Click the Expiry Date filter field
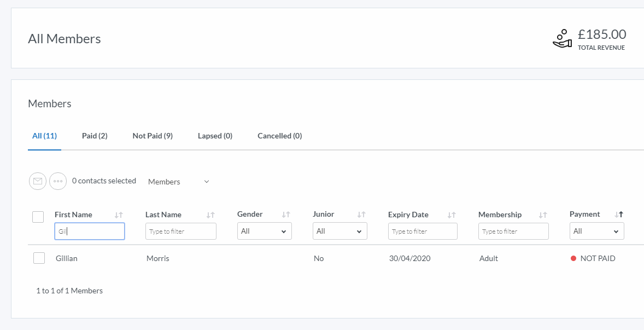This screenshot has height=330, width=644. [422, 231]
